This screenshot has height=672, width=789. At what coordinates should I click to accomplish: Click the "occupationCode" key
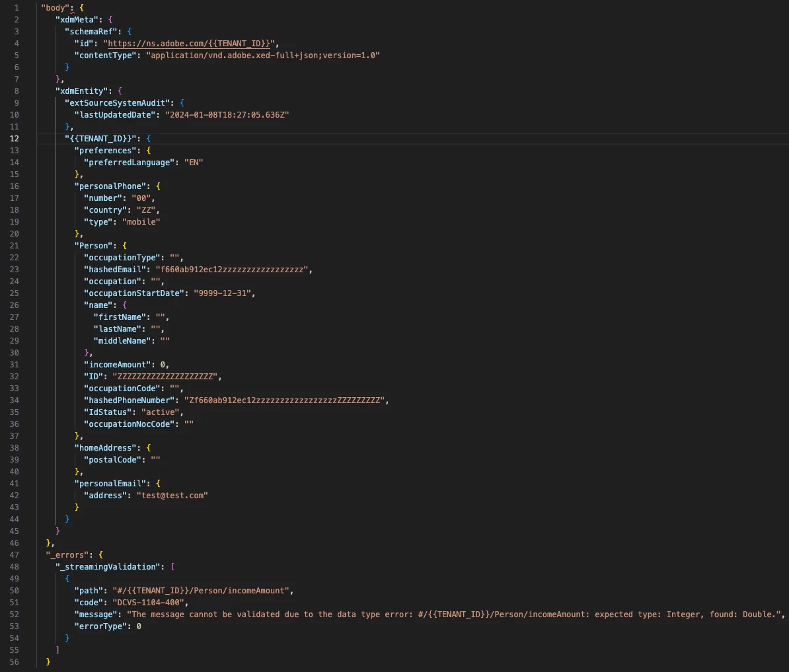click(x=122, y=389)
